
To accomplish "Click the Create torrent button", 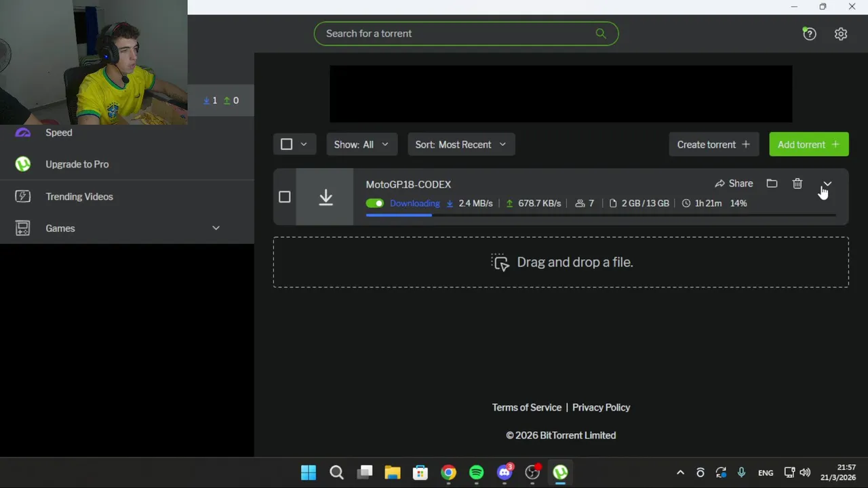I will pyautogui.click(x=713, y=144).
